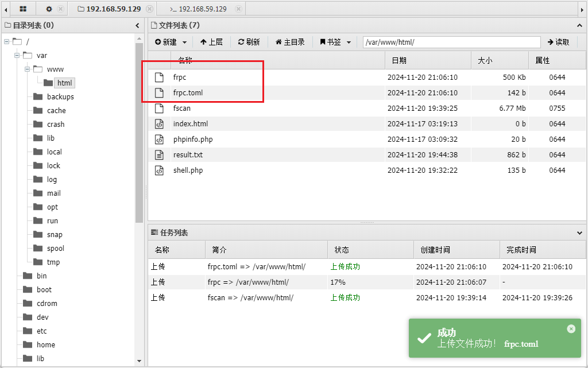Go up one level with 上层 button

pyautogui.click(x=211, y=42)
